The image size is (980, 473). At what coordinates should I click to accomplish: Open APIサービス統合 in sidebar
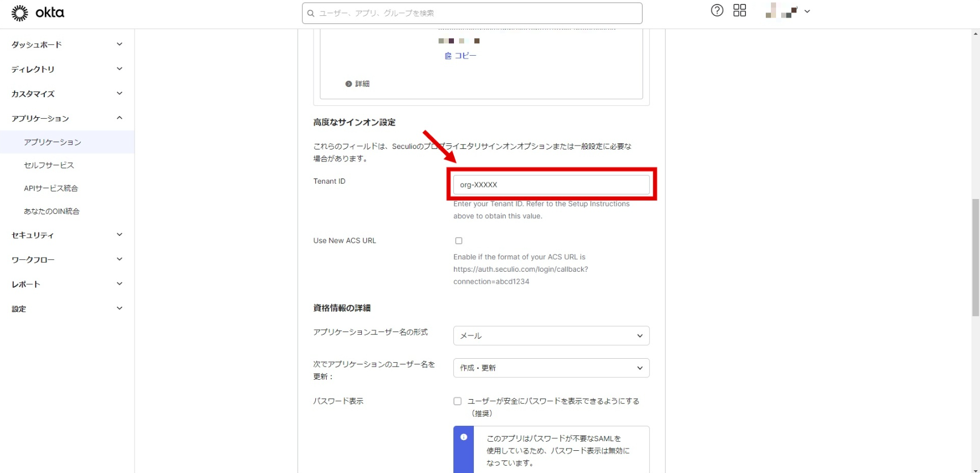(x=51, y=188)
